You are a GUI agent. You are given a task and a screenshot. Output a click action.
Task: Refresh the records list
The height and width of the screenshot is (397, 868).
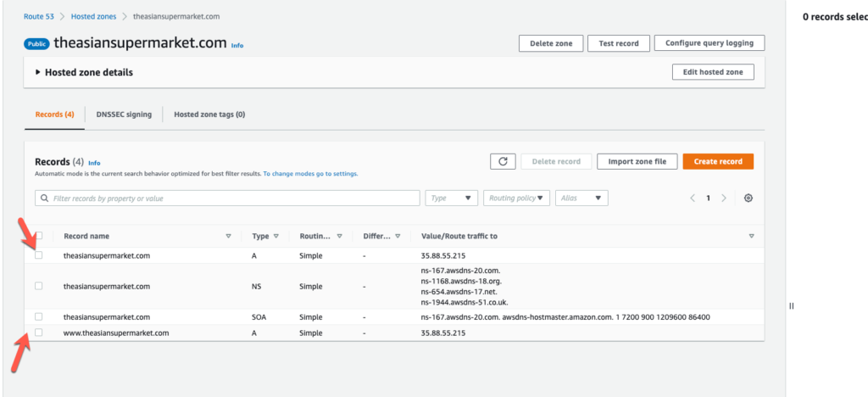[x=503, y=161]
